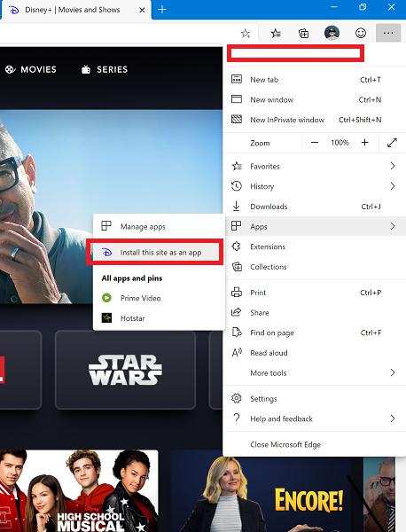Expand the Favorites submenu chevron
The image size is (406, 532).
(393, 166)
